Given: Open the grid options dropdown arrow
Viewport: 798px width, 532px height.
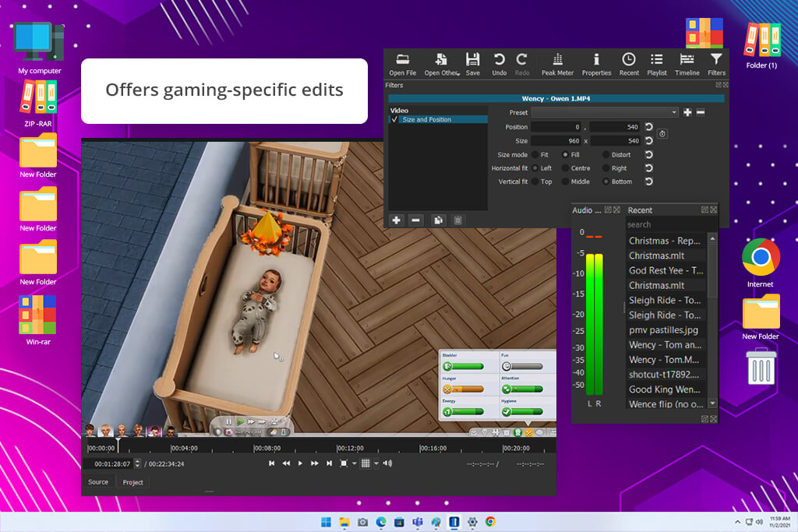Looking at the screenshot, I should pos(376,463).
